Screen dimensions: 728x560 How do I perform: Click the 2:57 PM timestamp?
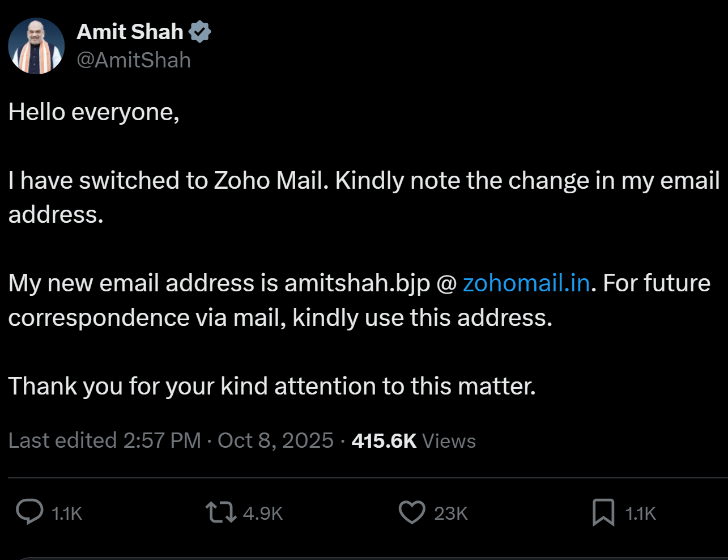click(x=162, y=440)
